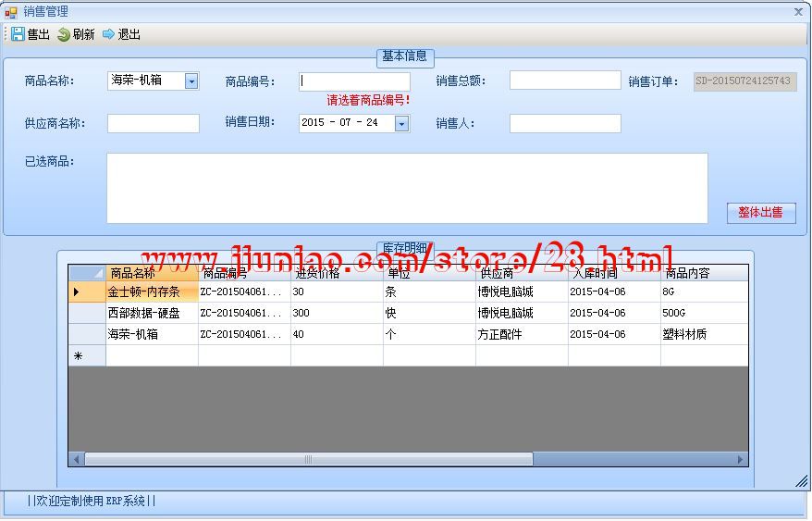Click the 售出 save icon in toolbar
This screenshot has width=812, height=521.
[18, 34]
